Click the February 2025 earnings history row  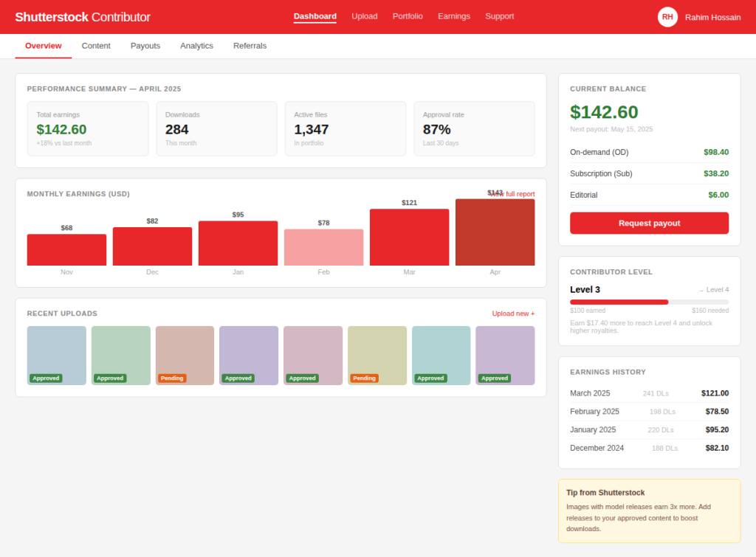tap(649, 412)
